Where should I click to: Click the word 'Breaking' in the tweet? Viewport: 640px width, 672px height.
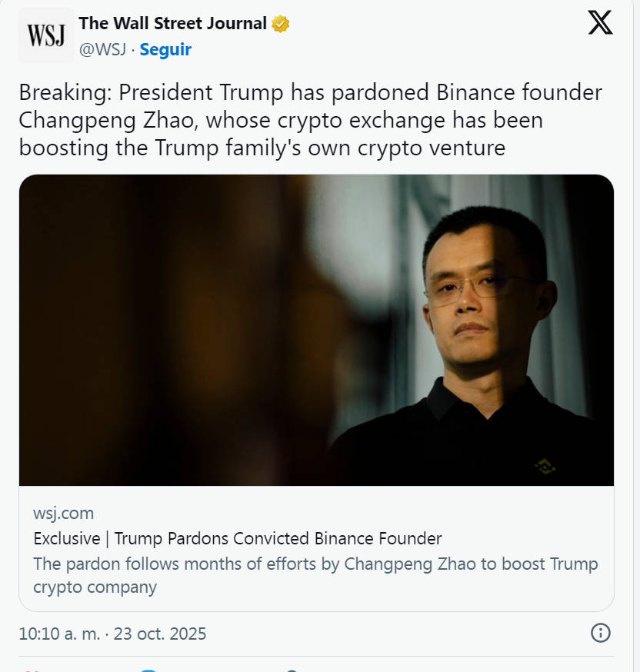[x=63, y=93]
